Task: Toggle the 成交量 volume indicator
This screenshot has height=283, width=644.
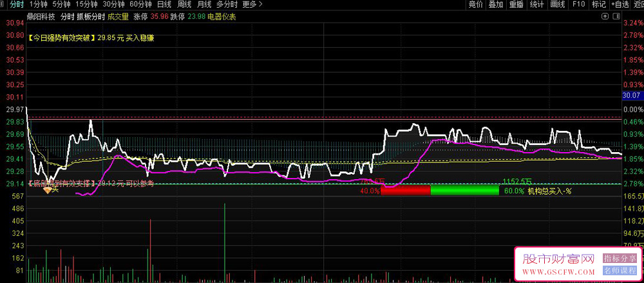Action: (x=118, y=17)
